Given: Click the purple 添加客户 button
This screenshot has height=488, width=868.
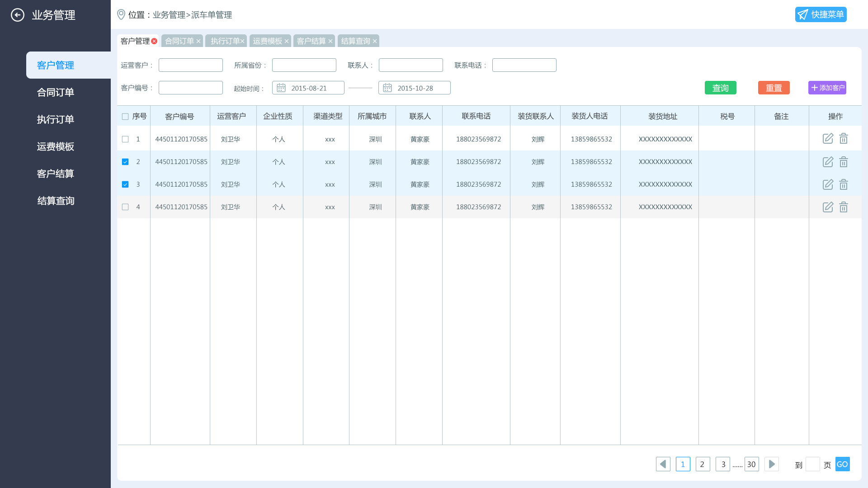Looking at the screenshot, I should pyautogui.click(x=827, y=88).
